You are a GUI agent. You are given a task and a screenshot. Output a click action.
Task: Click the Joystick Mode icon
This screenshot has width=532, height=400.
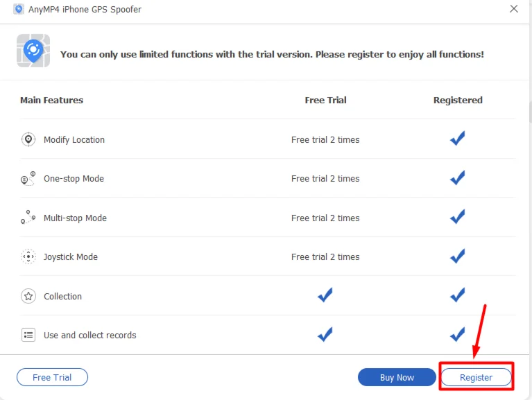point(28,257)
